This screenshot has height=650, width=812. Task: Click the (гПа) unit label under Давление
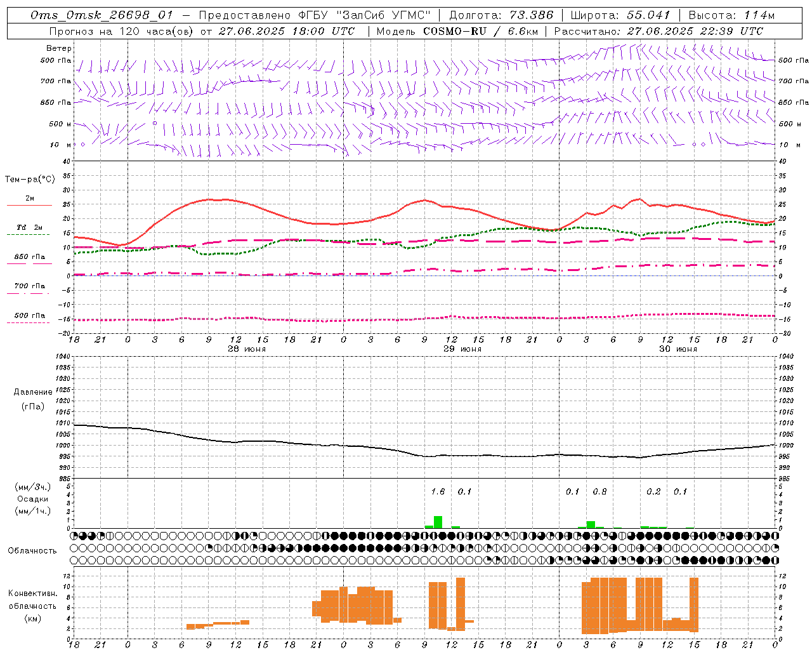tap(33, 407)
